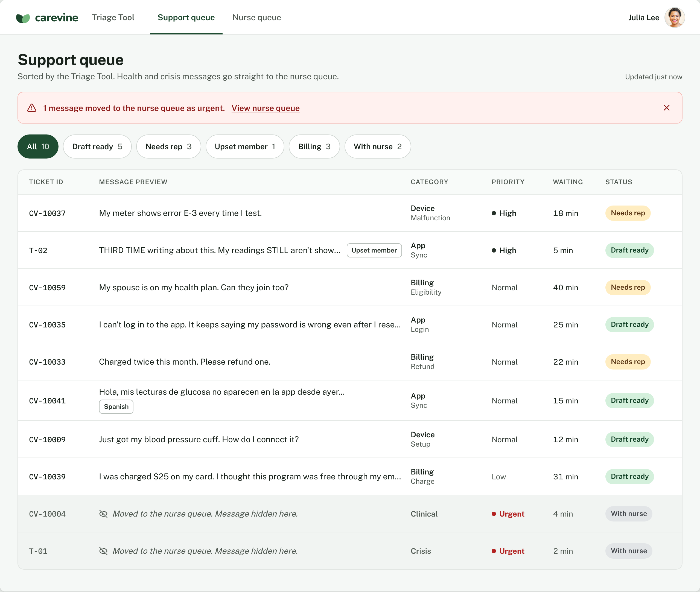
Task: Filter by Draft ready tickets
Action: coord(97,147)
